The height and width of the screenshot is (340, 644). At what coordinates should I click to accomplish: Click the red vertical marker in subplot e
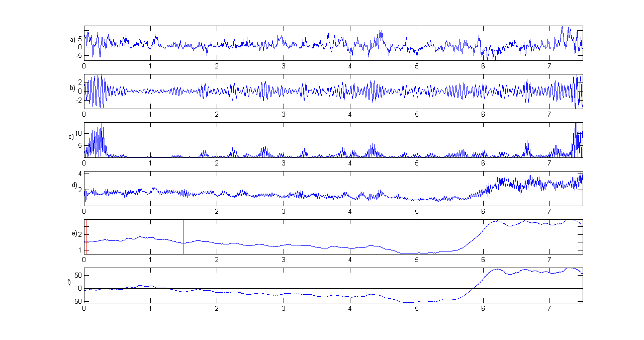point(183,236)
